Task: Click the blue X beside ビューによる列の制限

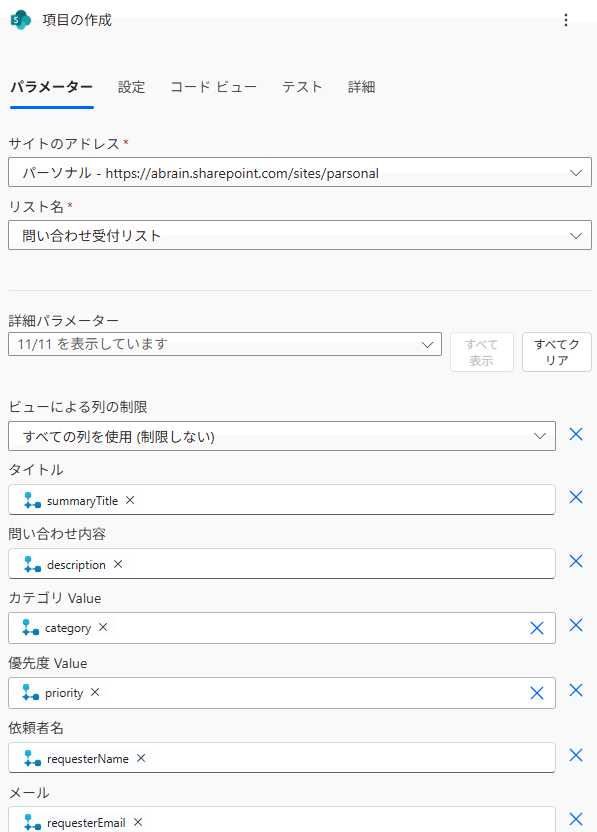Action: point(576,434)
